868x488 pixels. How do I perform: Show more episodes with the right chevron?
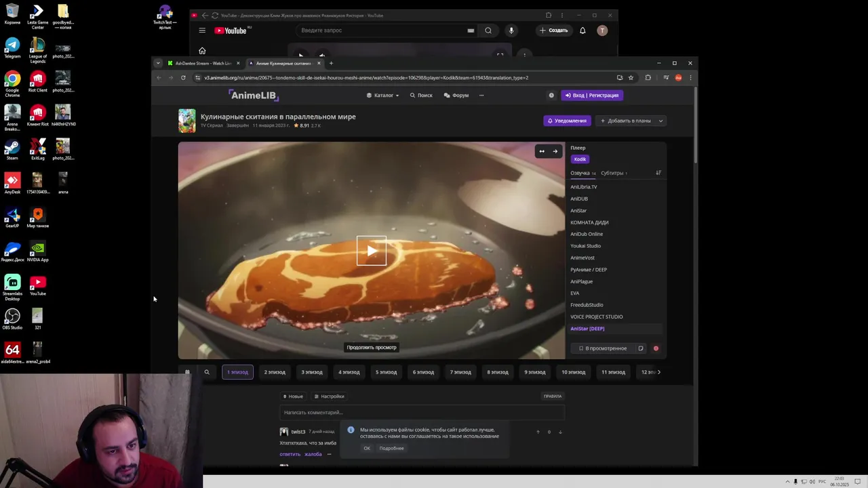658,372
